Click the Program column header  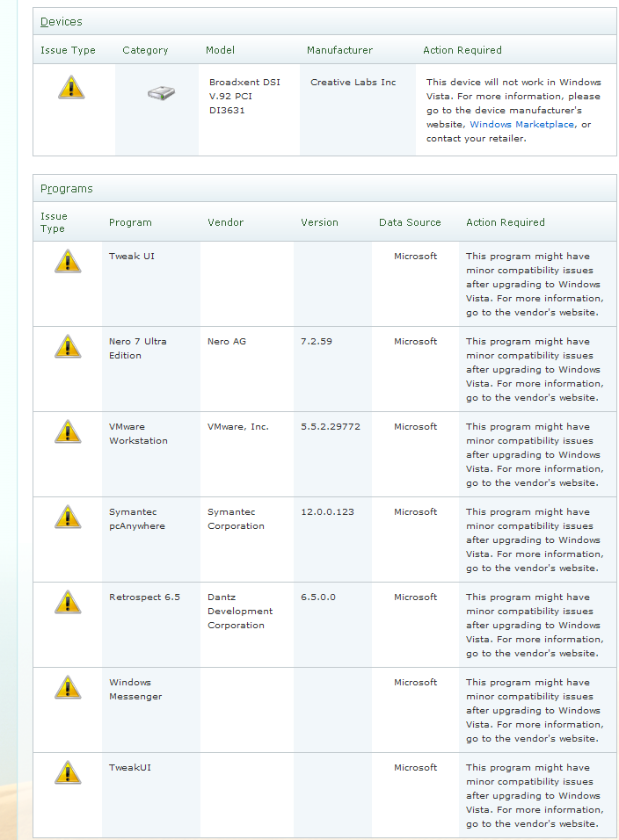130,222
